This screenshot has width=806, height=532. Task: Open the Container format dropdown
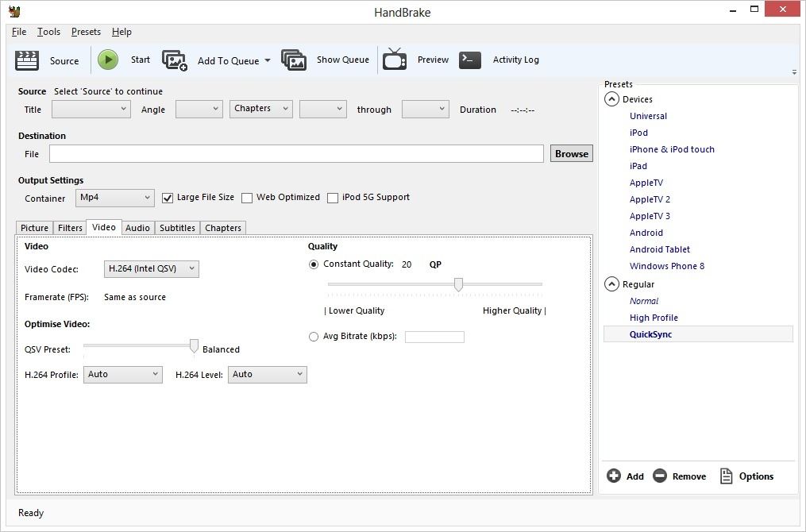[115, 198]
